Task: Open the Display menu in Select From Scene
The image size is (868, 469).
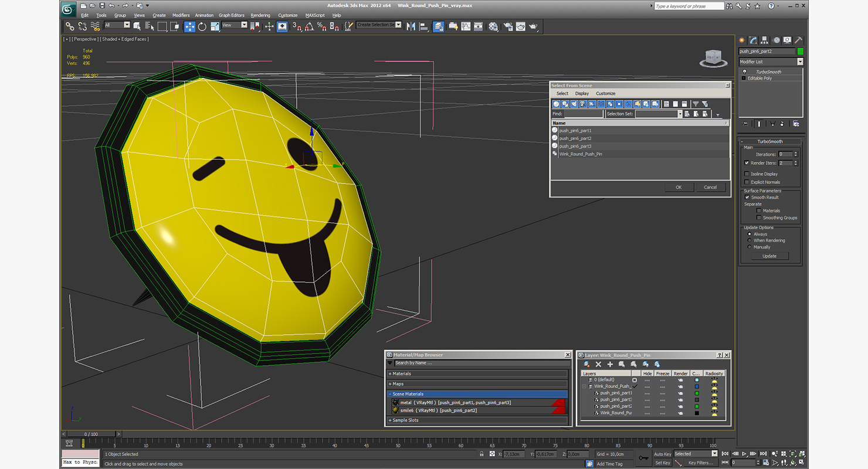Action: [x=582, y=93]
